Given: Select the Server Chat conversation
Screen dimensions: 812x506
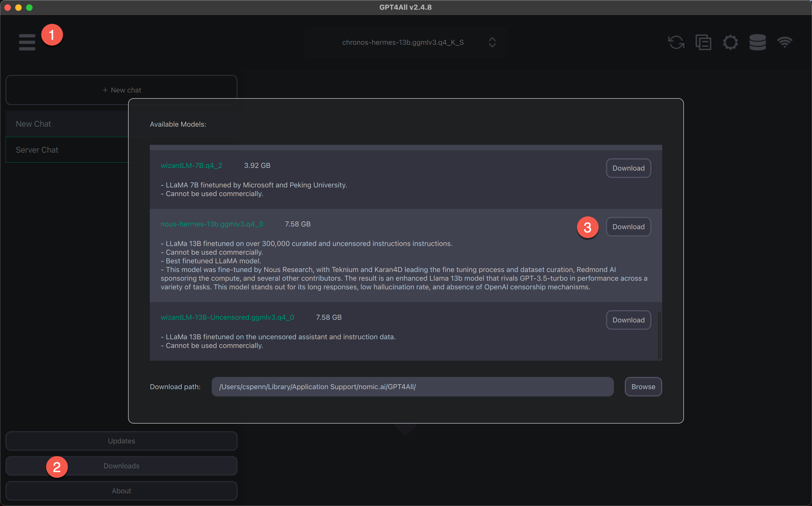Looking at the screenshot, I should click(x=67, y=150).
